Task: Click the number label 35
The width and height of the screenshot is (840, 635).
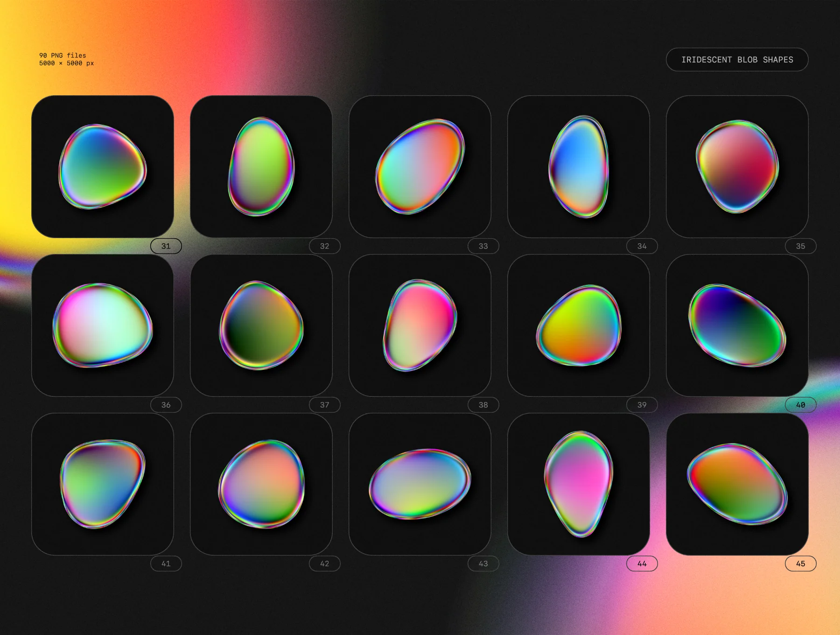Action: pos(801,246)
